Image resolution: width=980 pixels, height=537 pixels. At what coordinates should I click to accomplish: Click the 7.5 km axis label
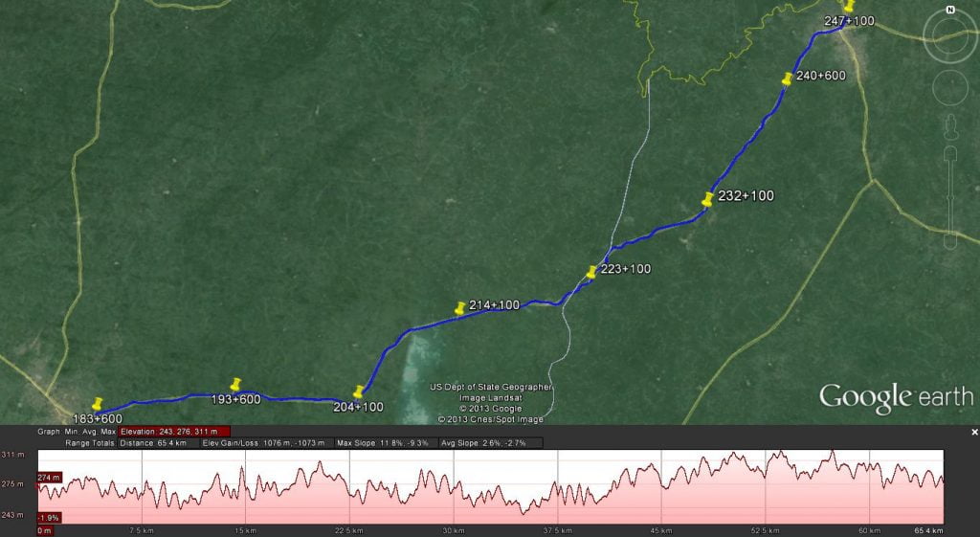click(142, 530)
